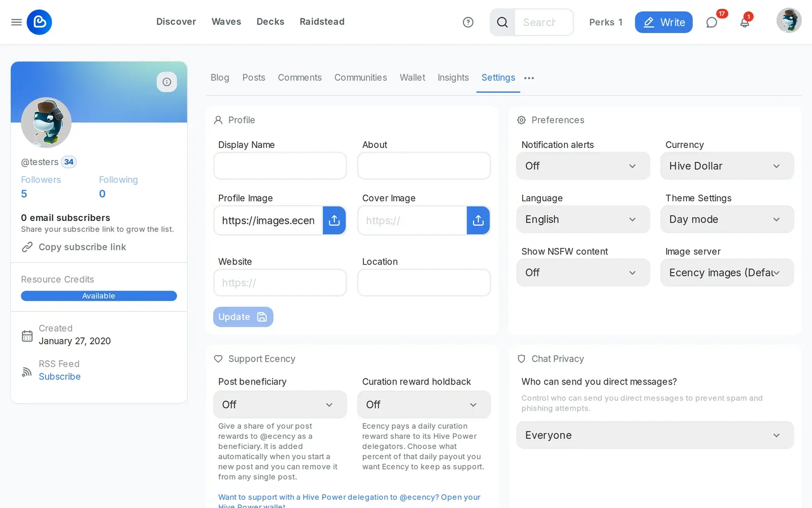This screenshot has width=812, height=508.
Task: Switch to the Blog tab
Action: 220,78
